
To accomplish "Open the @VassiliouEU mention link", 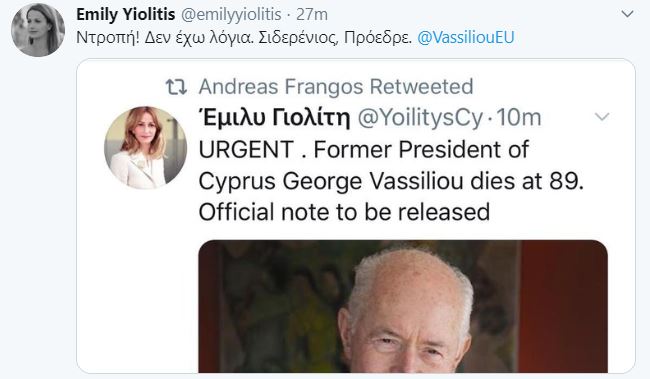I will coord(466,37).
